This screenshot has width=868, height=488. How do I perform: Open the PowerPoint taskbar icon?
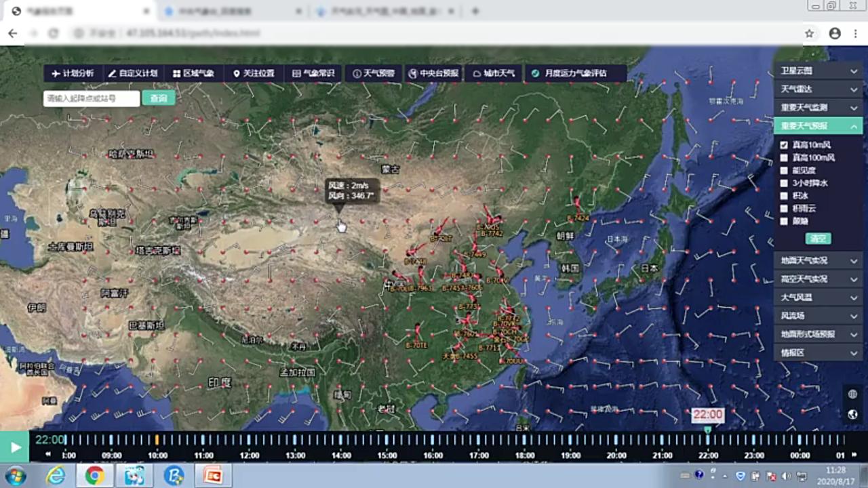click(213, 476)
